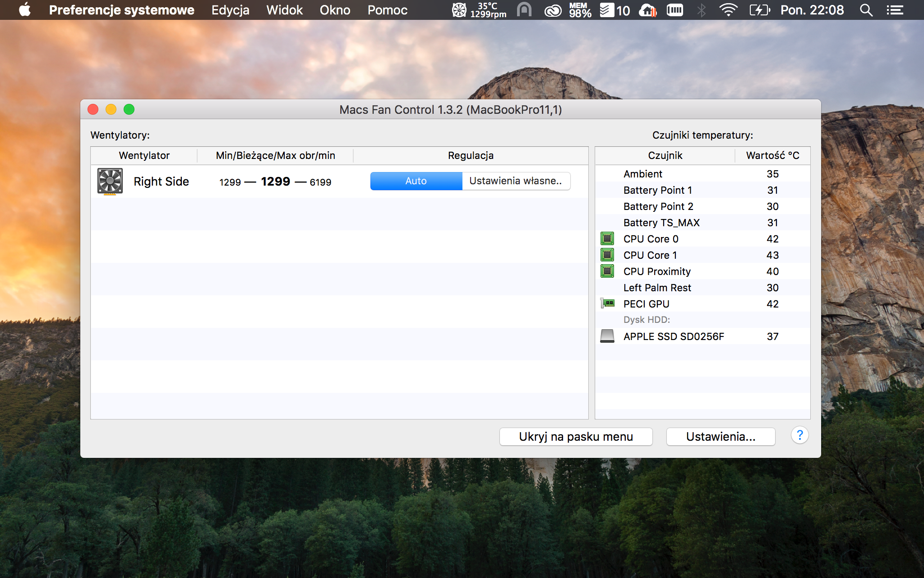924x578 pixels.
Task: Open the Wi-Fi status menu
Action: (x=728, y=10)
